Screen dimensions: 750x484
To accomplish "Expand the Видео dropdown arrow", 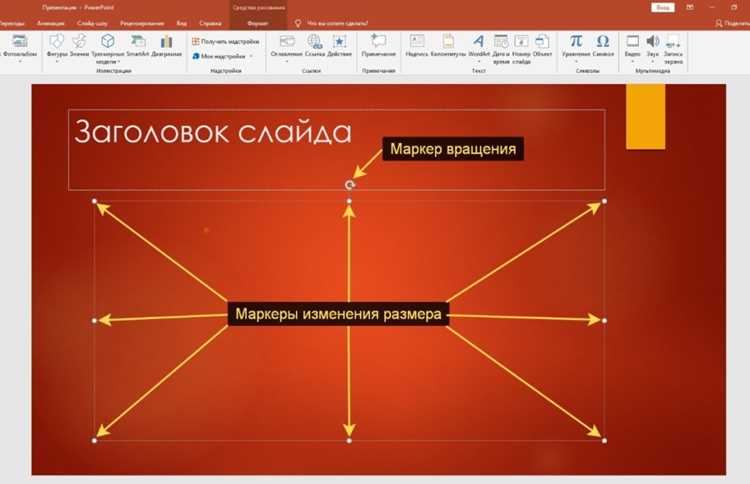I will (632, 61).
